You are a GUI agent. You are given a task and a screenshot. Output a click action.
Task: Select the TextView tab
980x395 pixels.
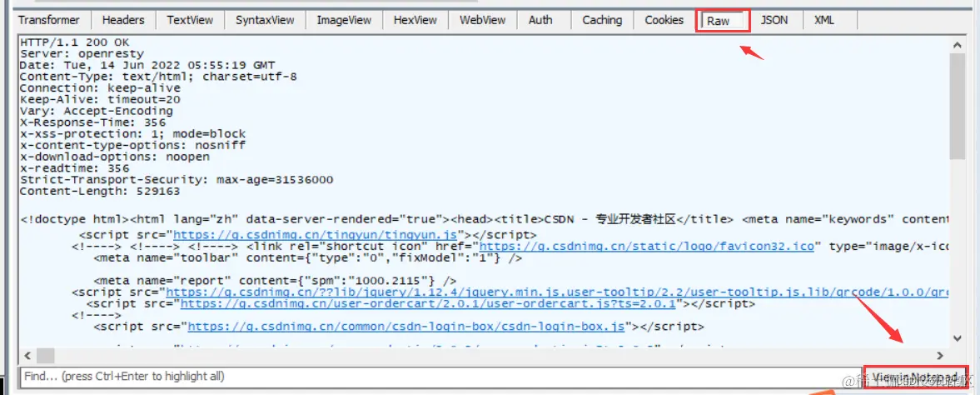click(190, 20)
